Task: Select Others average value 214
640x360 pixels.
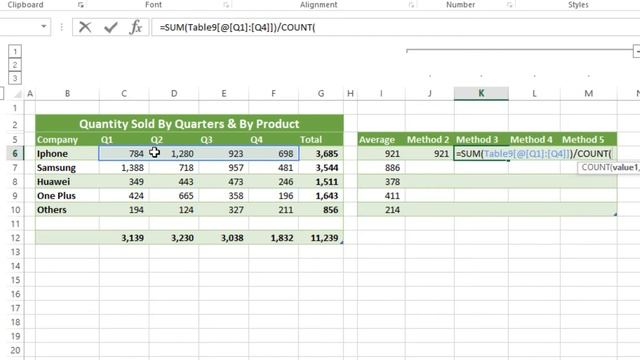Action: (381, 210)
